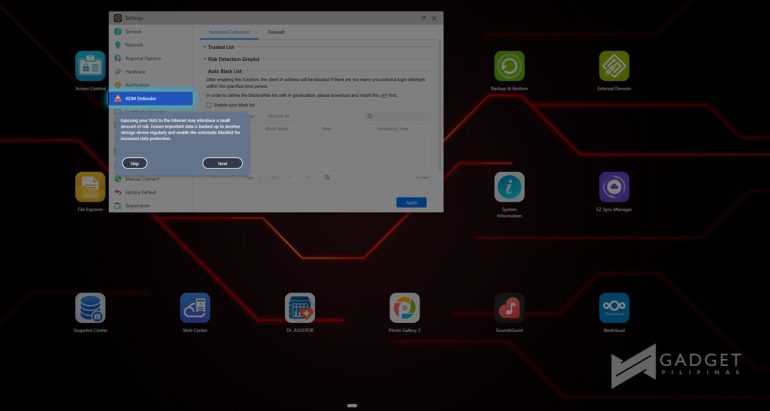
Task: Launch Dr. ASUSTOR app
Action: [x=300, y=307]
